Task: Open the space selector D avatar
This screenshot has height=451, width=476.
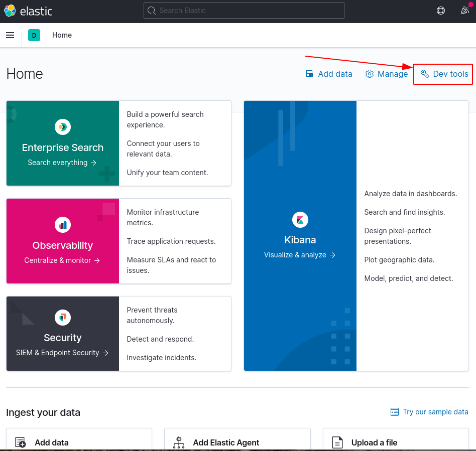Action: pyautogui.click(x=34, y=35)
